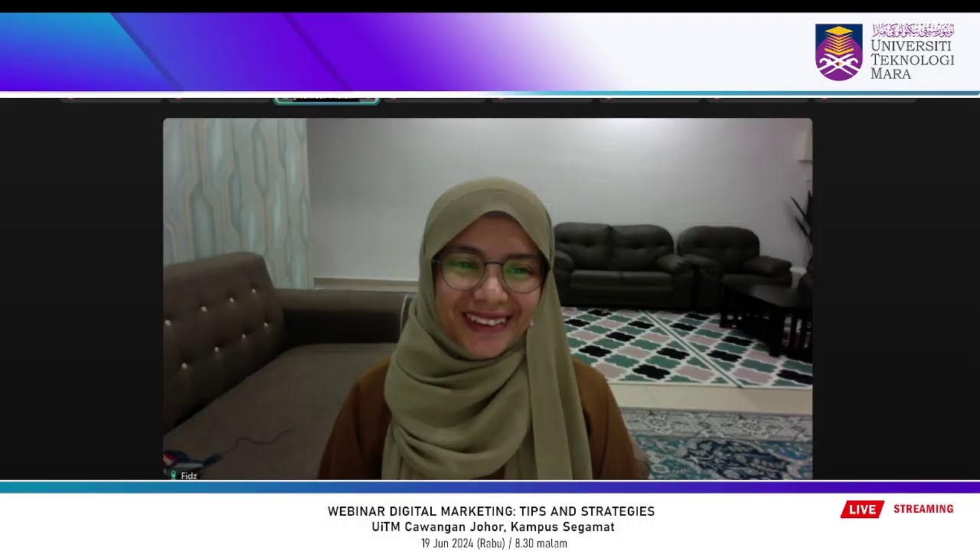Image resolution: width=980 pixels, height=551 pixels.
Task: Click the Jawi script above the university name
Action: (x=913, y=31)
